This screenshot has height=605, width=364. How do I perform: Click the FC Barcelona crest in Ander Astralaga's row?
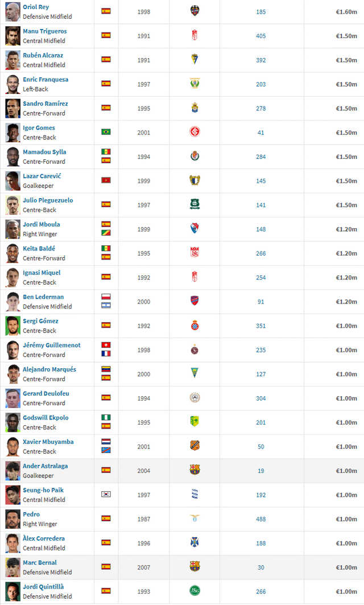pyautogui.click(x=195, y=470)
